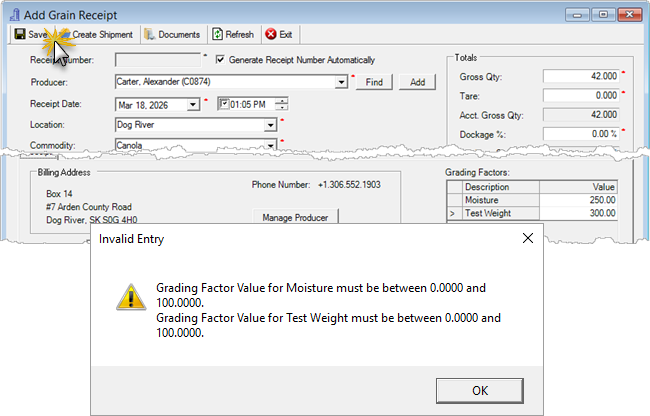The height and width of the screenshot is (416, 650).
Task: Expand the Location dropdown showing Dog River
Action: (x=270, y=125)
